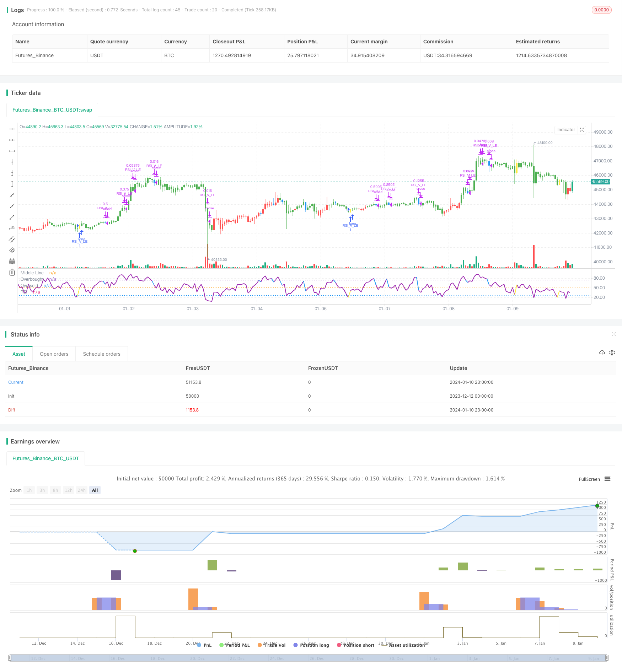Toggle the Asset utilization legend item
Viewport: 622px width, 672px height.
pos(407,645)
